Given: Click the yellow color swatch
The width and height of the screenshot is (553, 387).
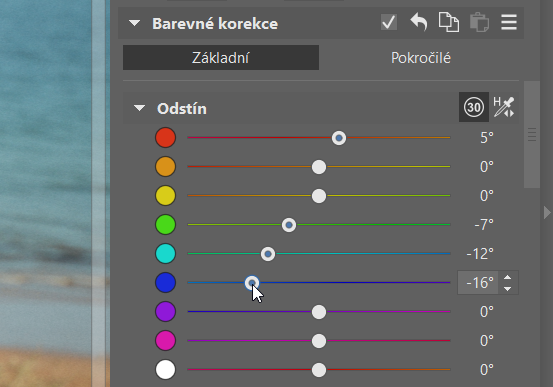Looking at the screenshot, I should 165,195.
